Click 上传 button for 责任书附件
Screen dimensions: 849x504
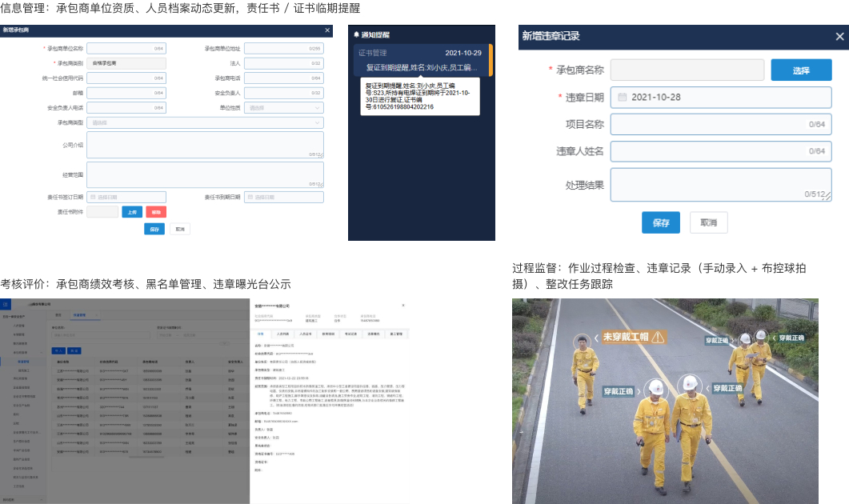132,212
